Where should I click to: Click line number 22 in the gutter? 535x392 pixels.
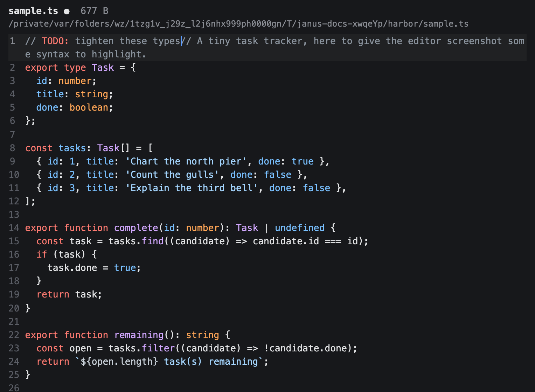[14, 335]
